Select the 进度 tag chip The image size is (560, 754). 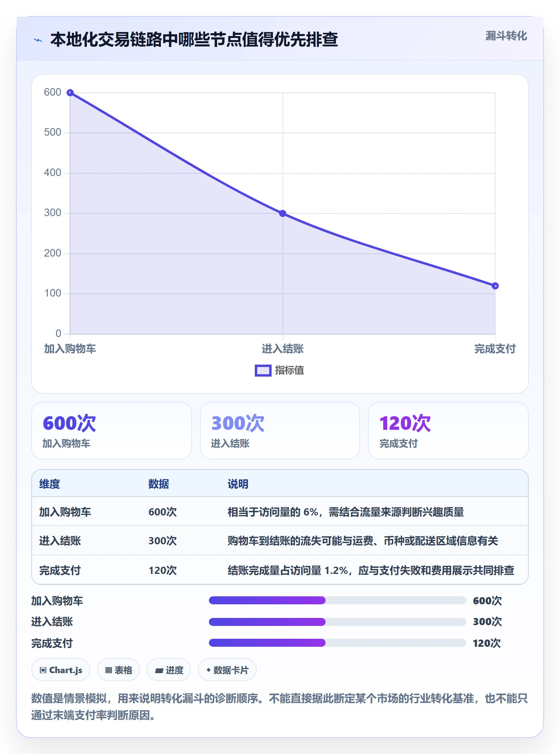point(169,670)
